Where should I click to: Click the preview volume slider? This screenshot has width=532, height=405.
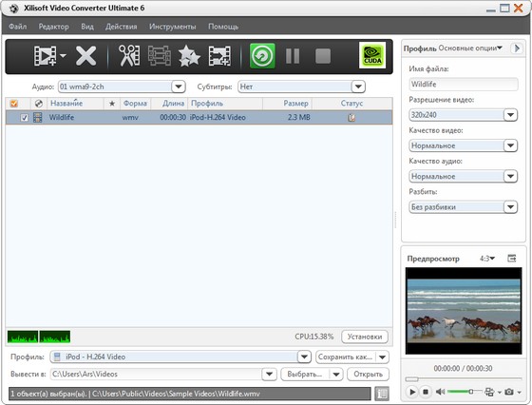pos(465,392)
